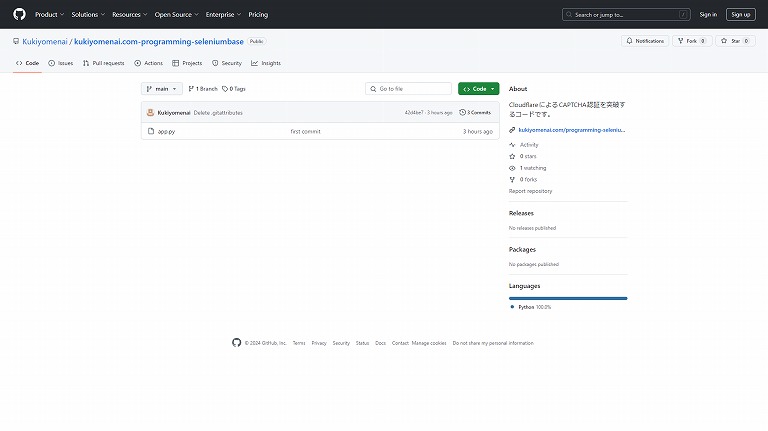Image resolution: width=768 pixels, height=431 pixels.
Task: Click the Go to file search field
Action: (x=408, y=89)
